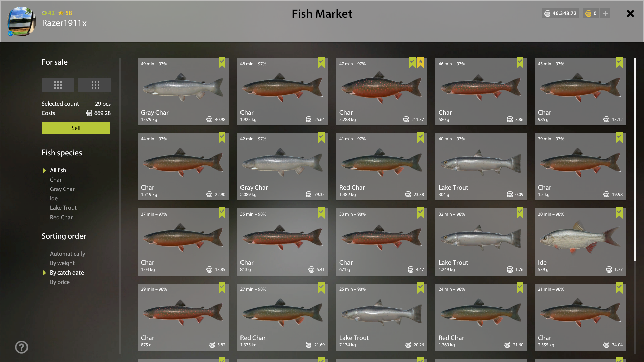
Task: Click the green Sell button
Action: (x=76, y=128)
